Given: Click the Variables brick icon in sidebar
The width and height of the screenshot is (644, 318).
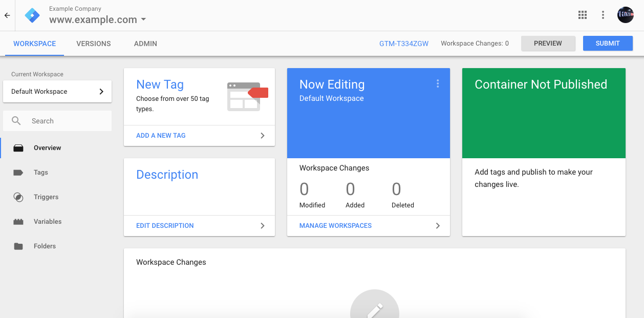Looking at the screenshot, I should click(18, 222).
